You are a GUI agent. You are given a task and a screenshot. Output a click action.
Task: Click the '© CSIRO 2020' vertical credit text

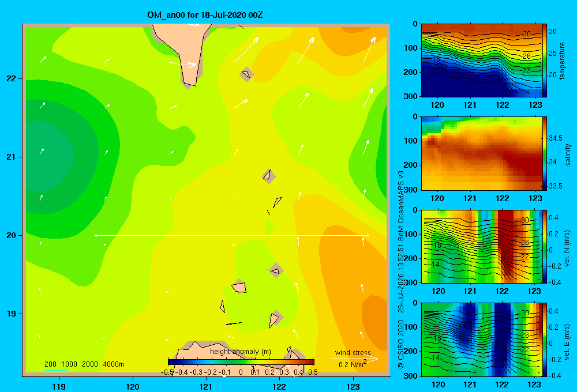(x=401, y=344)
